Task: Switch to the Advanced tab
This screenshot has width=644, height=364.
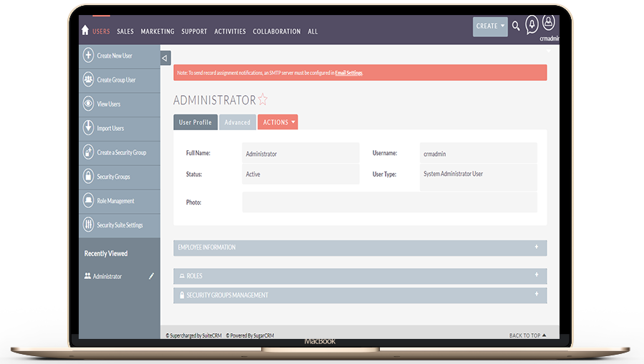Action: point(238,122)
